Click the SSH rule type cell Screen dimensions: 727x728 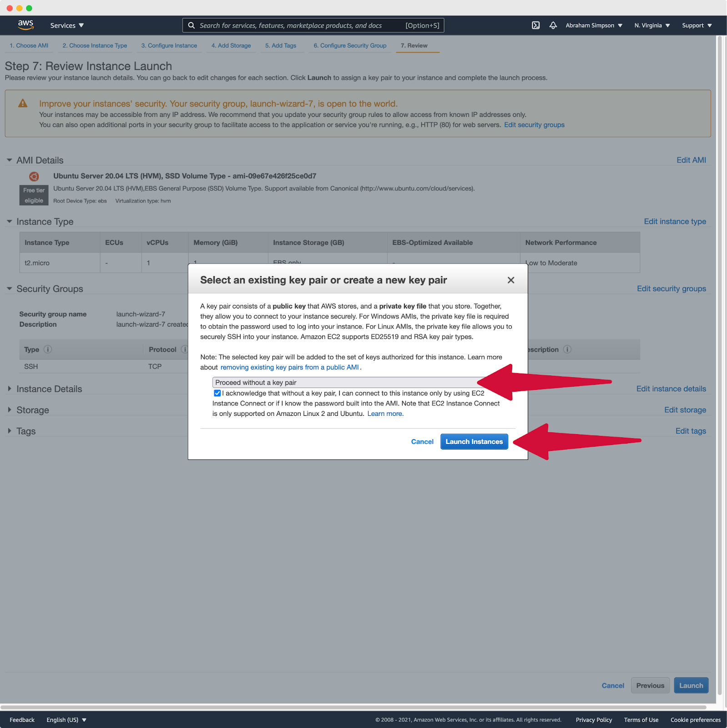pos(31,366)
